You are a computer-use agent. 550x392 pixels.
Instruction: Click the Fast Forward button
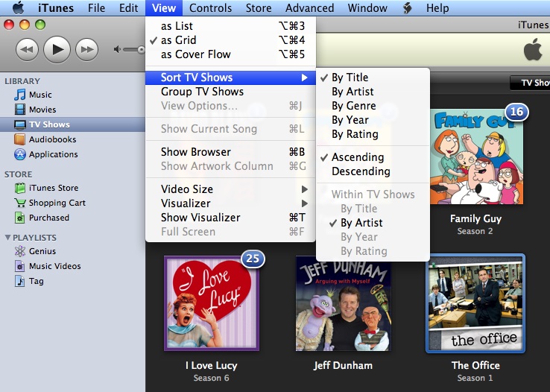[87, 49]
